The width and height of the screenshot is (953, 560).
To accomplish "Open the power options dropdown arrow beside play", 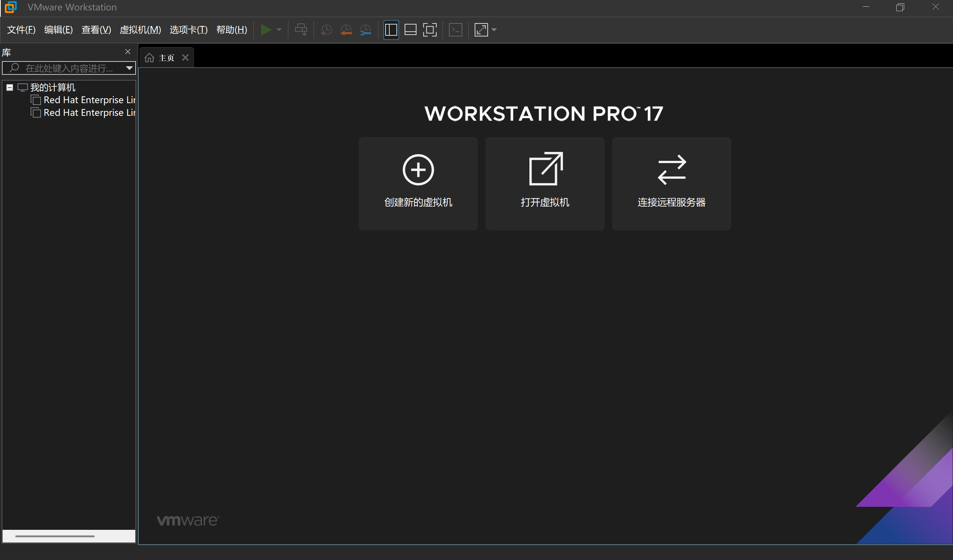I will tap(279, 29).
